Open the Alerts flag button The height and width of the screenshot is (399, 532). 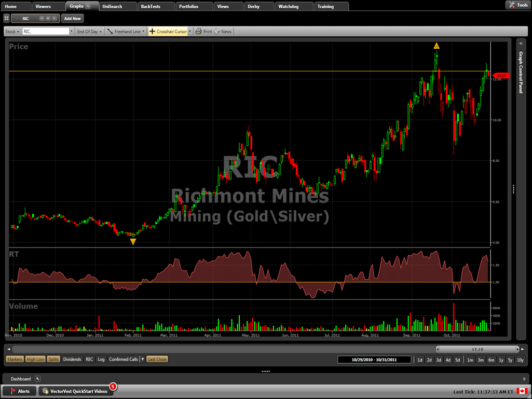click(x=20, y=391)
